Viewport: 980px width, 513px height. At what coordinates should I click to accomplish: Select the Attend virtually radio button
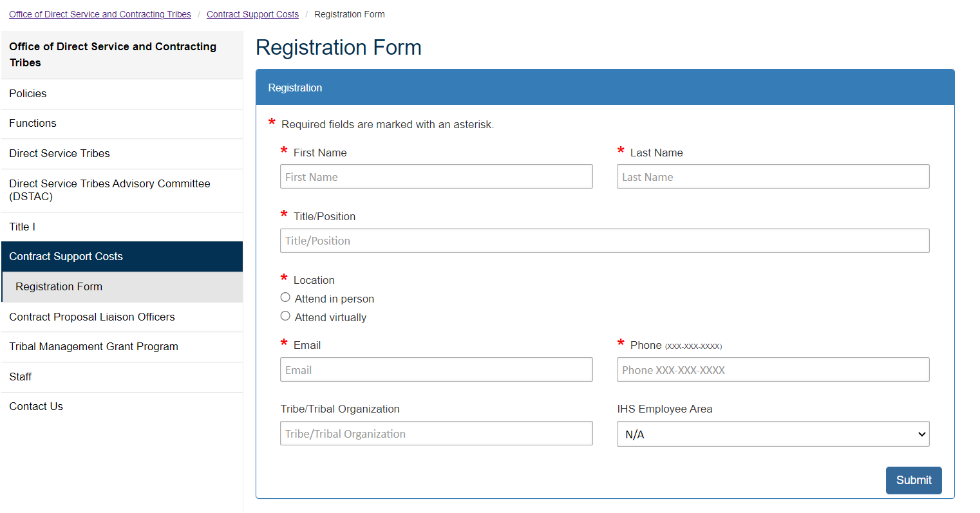[x=285, y=316]
